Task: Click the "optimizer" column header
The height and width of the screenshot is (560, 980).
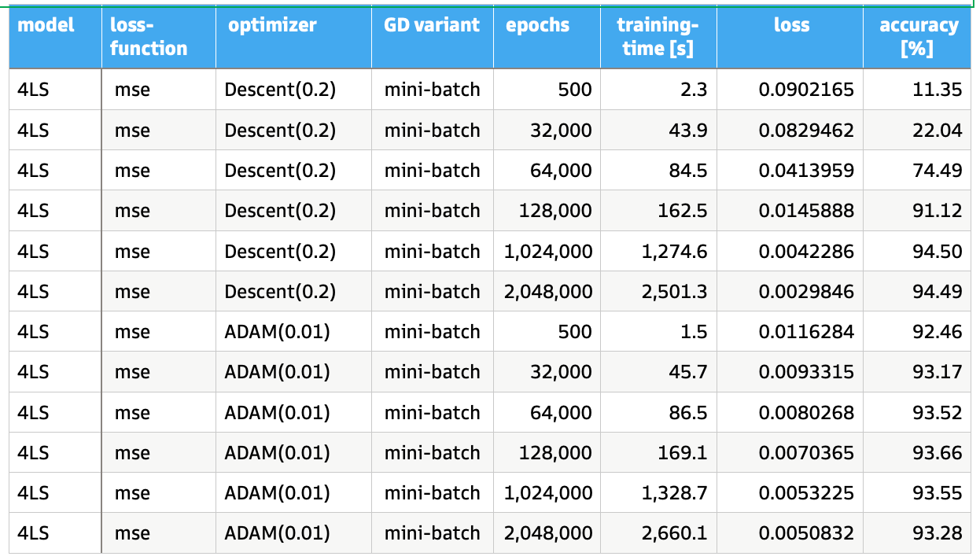Action: point(272,25)
